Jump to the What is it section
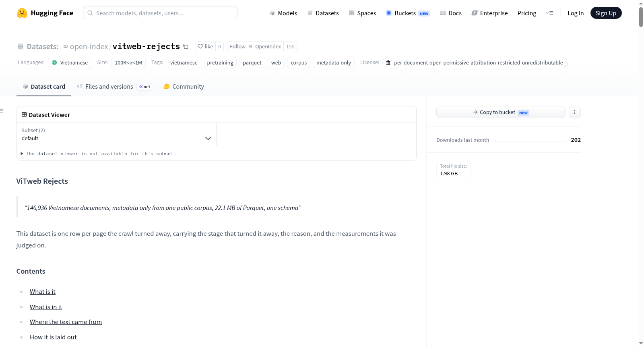The height and width of the screenshot is (347, 644). pos(43,291)
